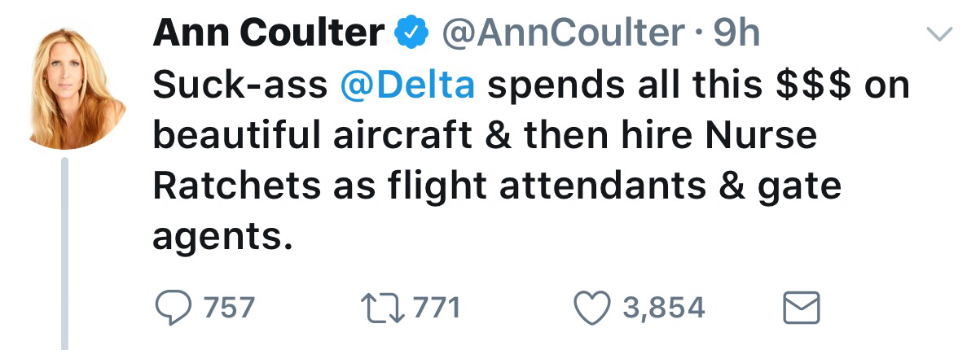The height and width of the screenshot is (350, 980).
Task: Click the blue verified badge checkmark
Action: [x=411, y=33]
